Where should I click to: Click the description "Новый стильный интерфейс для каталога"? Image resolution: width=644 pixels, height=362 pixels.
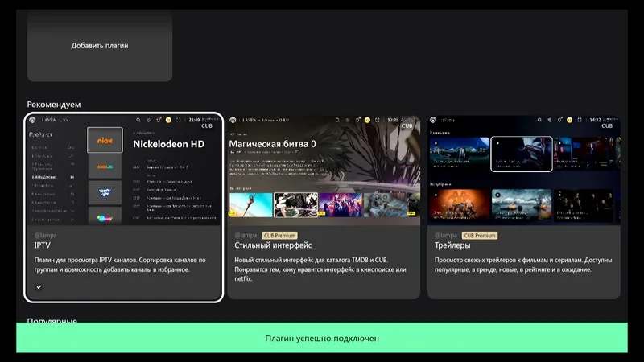pos(320,269)
